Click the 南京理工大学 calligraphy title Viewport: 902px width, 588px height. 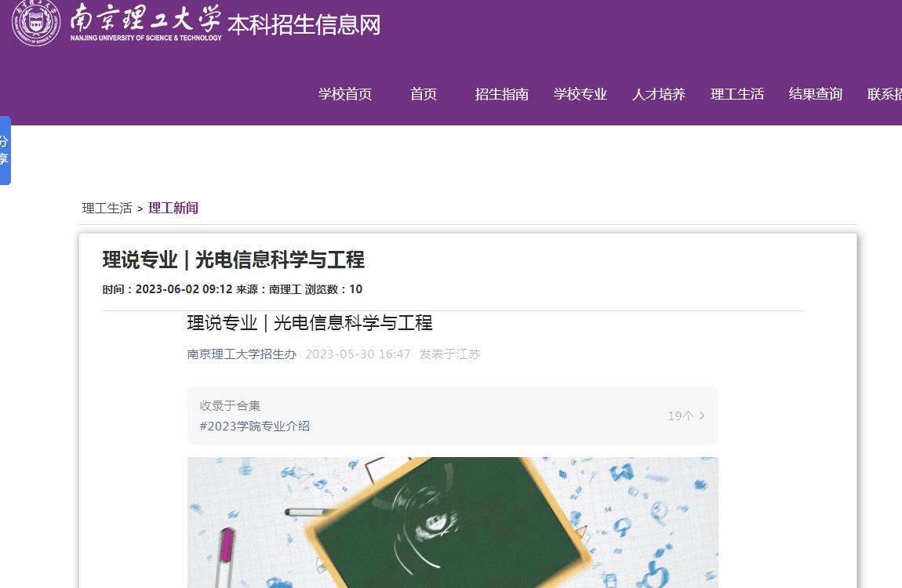(146, 17)
